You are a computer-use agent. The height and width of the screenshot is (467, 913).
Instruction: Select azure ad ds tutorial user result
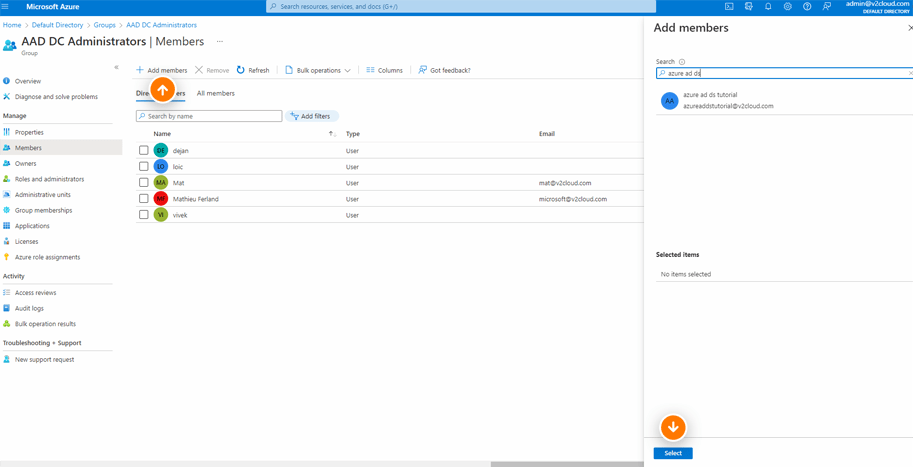[784, 100]
